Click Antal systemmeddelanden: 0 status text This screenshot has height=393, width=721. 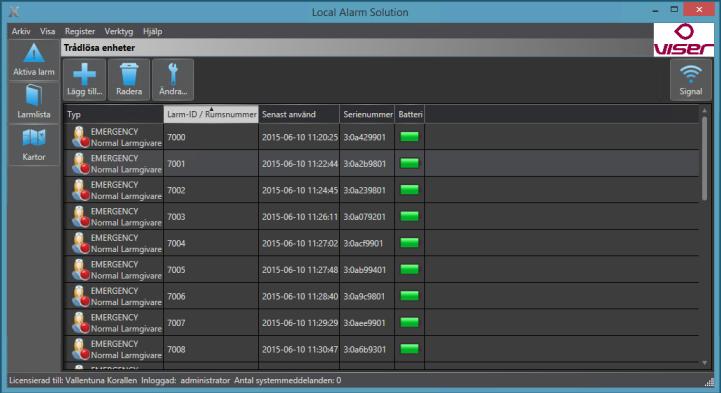pos(288,381)
